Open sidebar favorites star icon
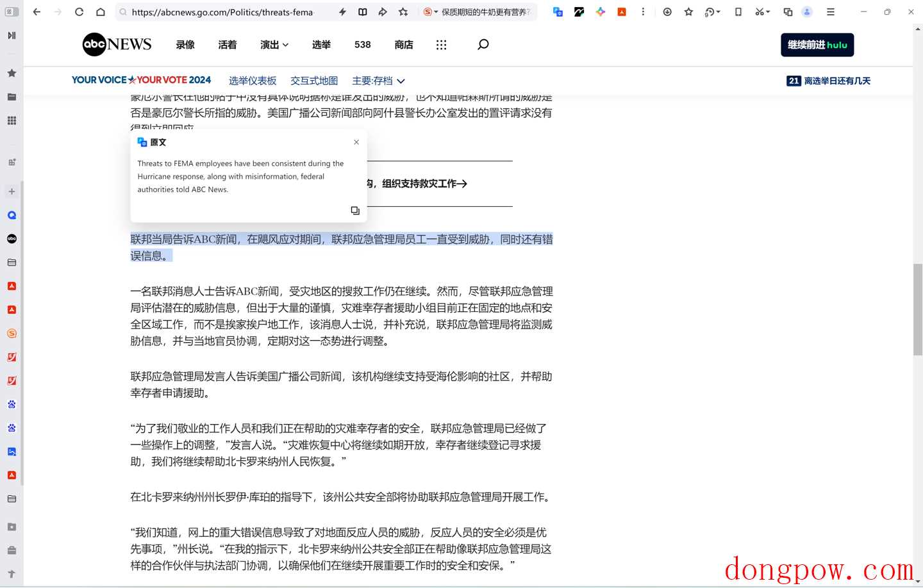 (x=12, y=73)
